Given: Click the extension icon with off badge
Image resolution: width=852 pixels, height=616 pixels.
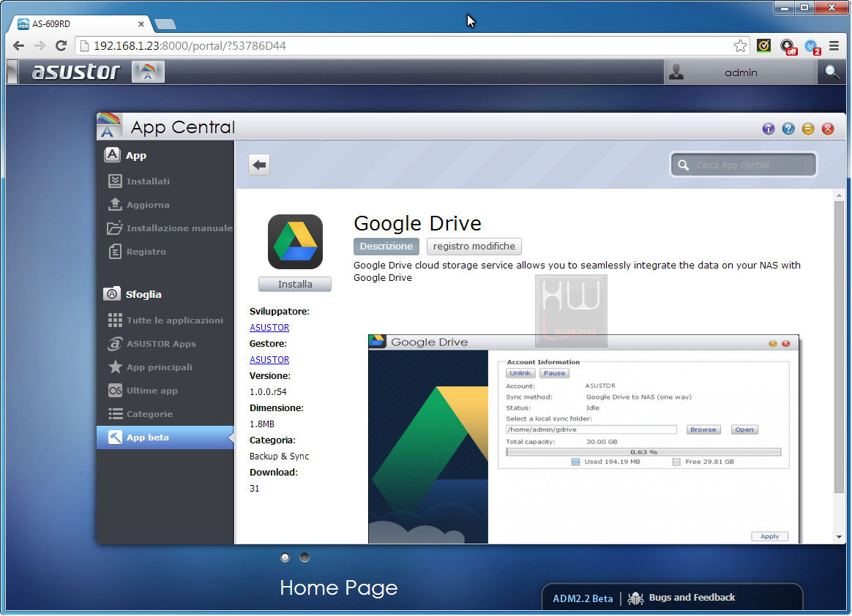Looking at the screenshot, I should coord(788,47).
